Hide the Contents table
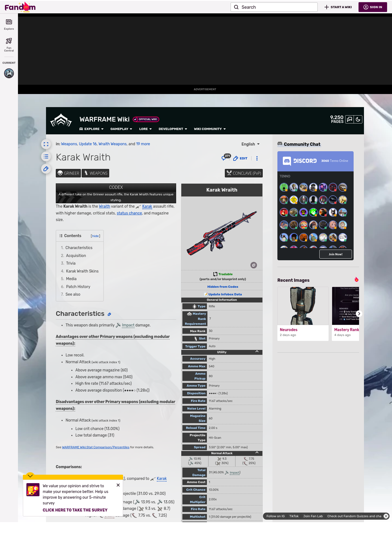Image resolution: width=392 pixels, height=545 pixels. click(96, 236)
